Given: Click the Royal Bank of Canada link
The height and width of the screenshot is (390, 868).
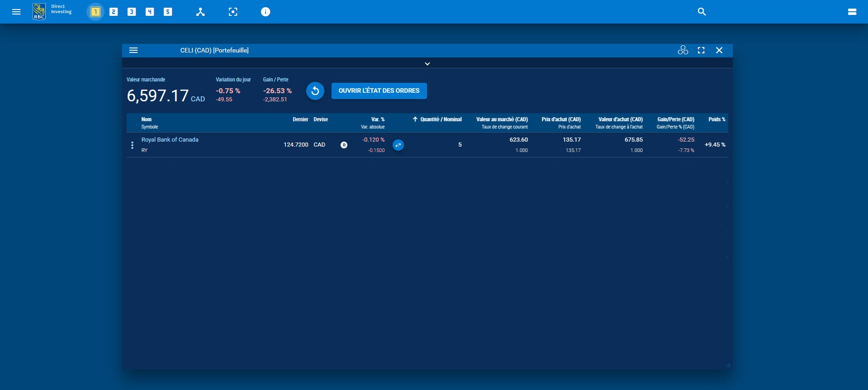Looking at the screenshot, I should (x=170, y=140).
